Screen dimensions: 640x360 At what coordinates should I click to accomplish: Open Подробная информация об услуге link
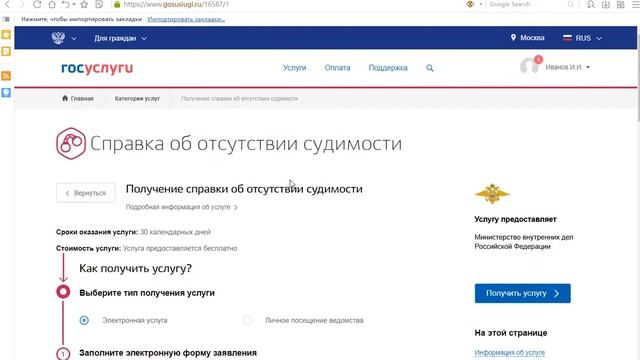[x=182, y=207]
